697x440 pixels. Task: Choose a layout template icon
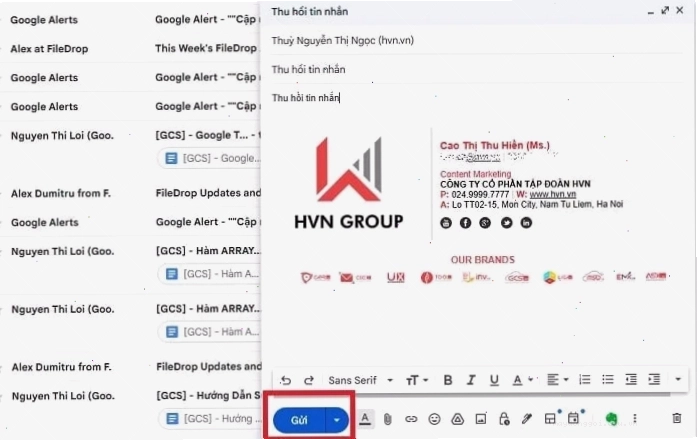coord(550,419)
